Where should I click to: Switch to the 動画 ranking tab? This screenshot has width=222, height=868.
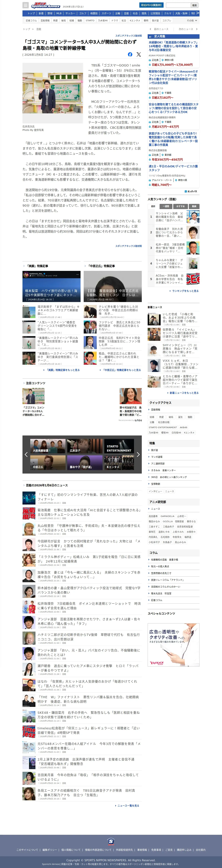click(x=194, y=206)
